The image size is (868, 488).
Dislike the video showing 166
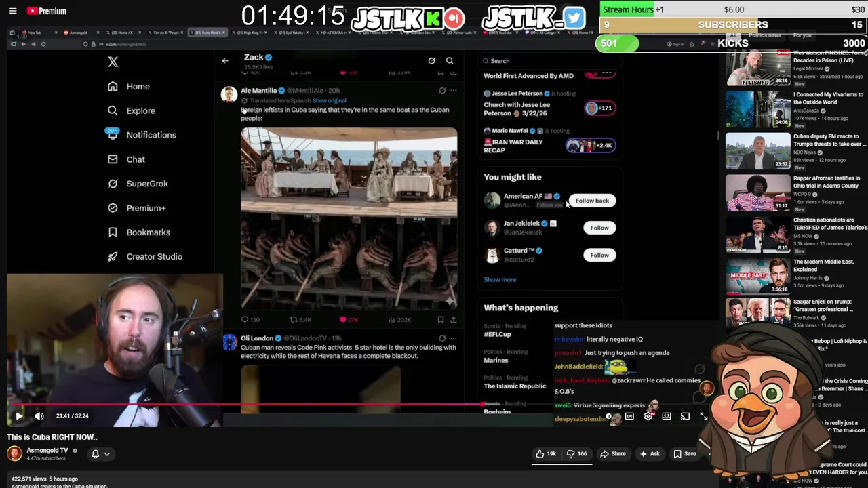coord(576,454)
